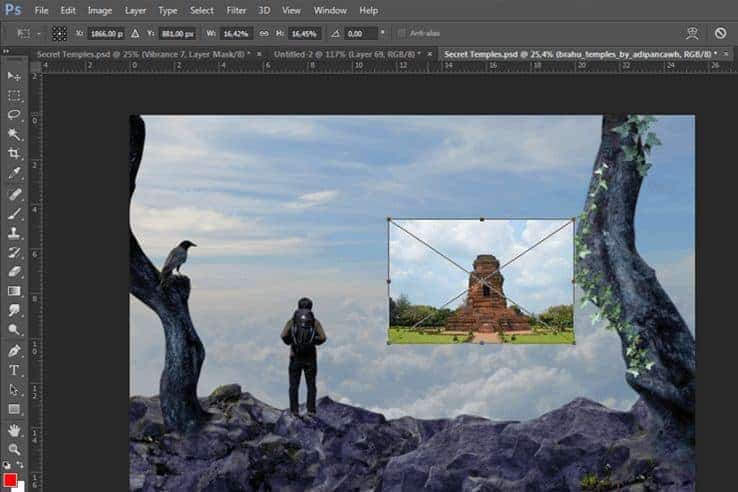Image resolution: width=738 pixels, height=492 pixels.
Task: Select the Path Selection tool
Action: click(14, 390)
